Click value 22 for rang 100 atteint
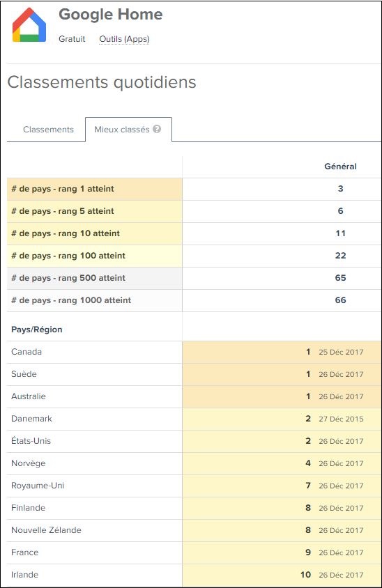 point(340,256)
